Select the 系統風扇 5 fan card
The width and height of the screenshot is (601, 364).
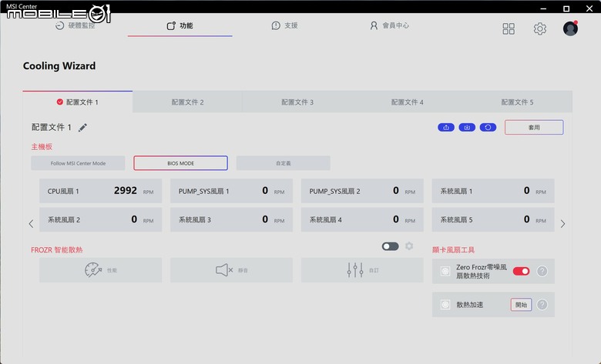[493, 219]
